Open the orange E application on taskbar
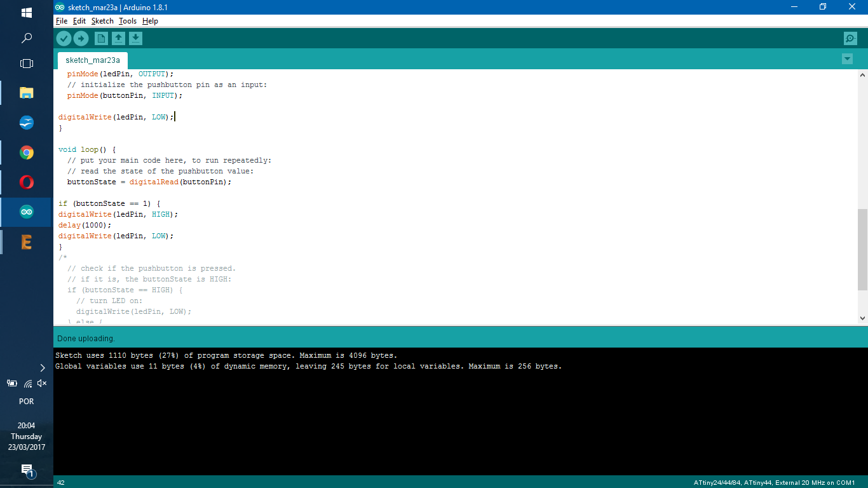Viewport: 868px width, 488px height. (x=27, y=242)
